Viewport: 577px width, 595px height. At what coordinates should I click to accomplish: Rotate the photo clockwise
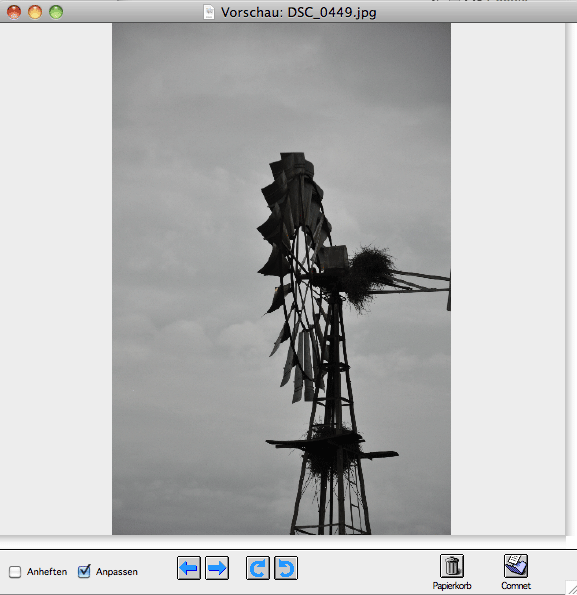point(258,568)
